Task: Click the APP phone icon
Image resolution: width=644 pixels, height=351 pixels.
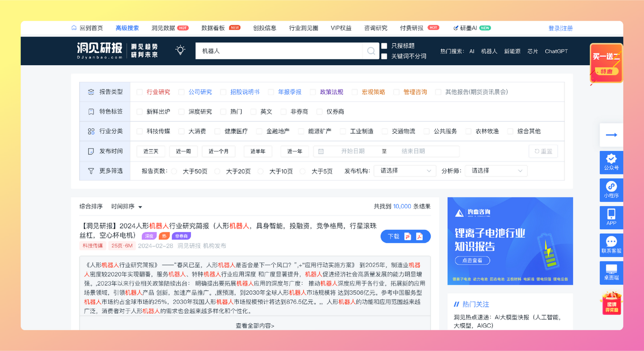Action: [x=611, y=217]
